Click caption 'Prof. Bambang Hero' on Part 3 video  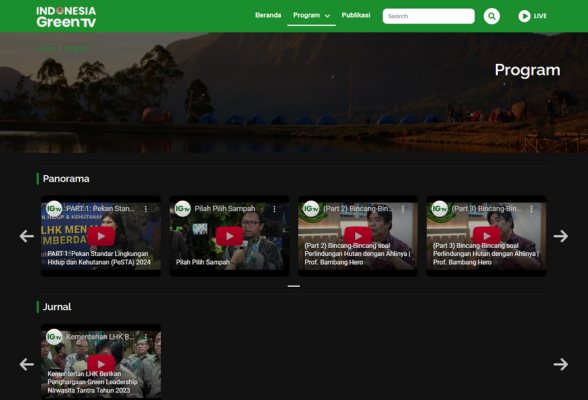(x=462, y=262)
